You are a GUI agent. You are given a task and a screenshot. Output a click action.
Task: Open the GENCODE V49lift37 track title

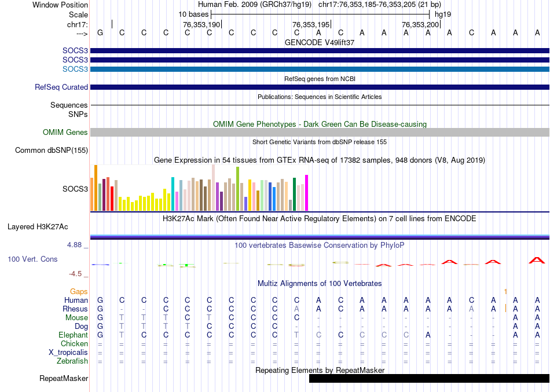[320, 42]
